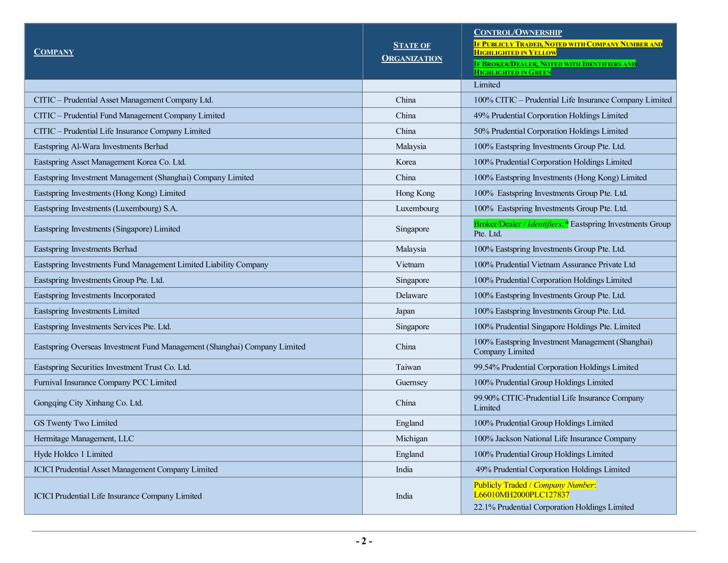Click the COMPANY column header
Image resolution: width=728 pixels, height=563 pixels.
coord(54,52)
